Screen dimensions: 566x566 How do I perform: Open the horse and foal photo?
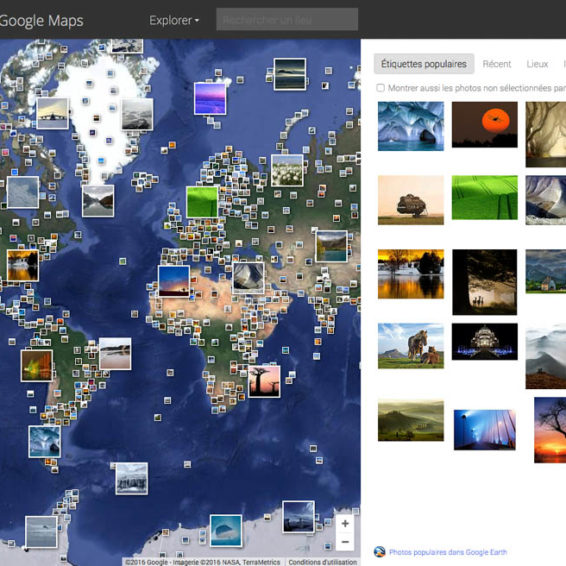coord(411,346)
